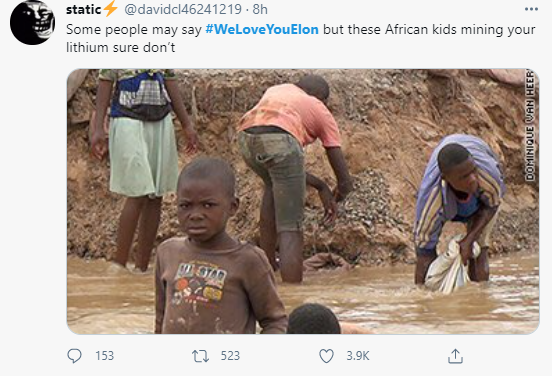This screenshot has height=376, width=552.
Task: Follow the #WeLoveYouElon hashtag link
Action: 262,29
